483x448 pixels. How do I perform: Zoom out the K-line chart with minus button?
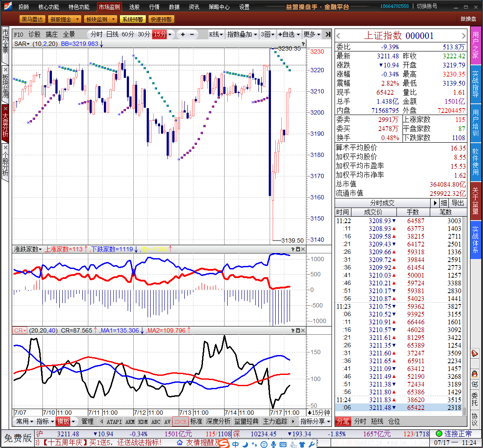pos(192,35)
